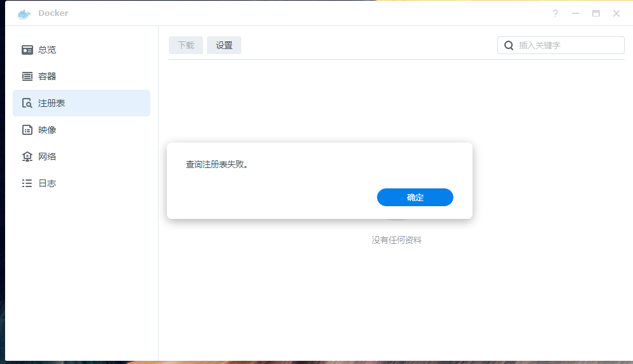Select the 注册表 sidebar label
Image resolution: width=633 pixels, height=364 pixels.
[52, 103]
